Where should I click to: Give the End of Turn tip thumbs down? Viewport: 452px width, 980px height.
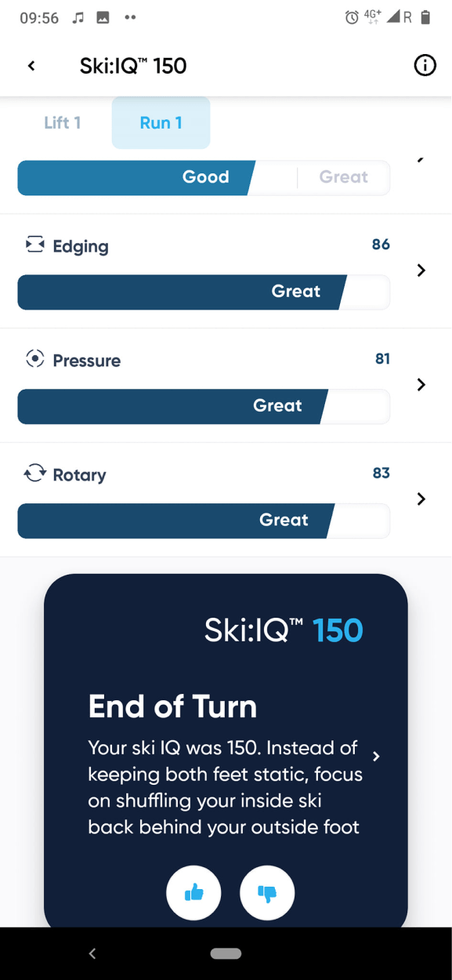click(267, 892)
